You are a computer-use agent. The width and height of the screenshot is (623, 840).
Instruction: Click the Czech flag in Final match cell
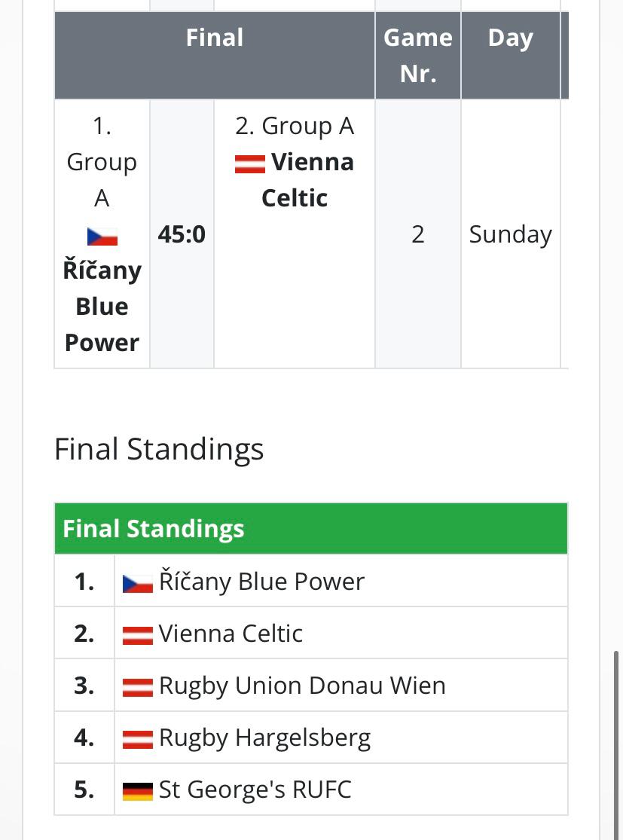102,237
